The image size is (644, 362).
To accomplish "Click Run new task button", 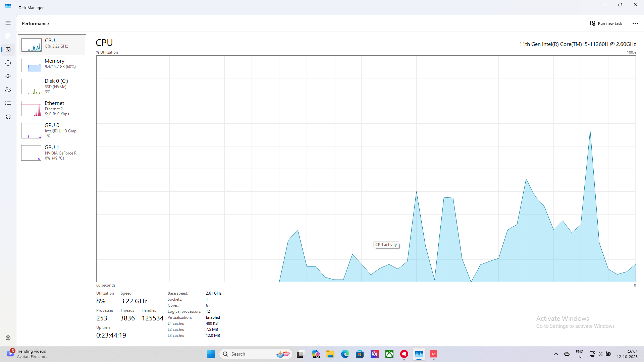I will (606, 23).
